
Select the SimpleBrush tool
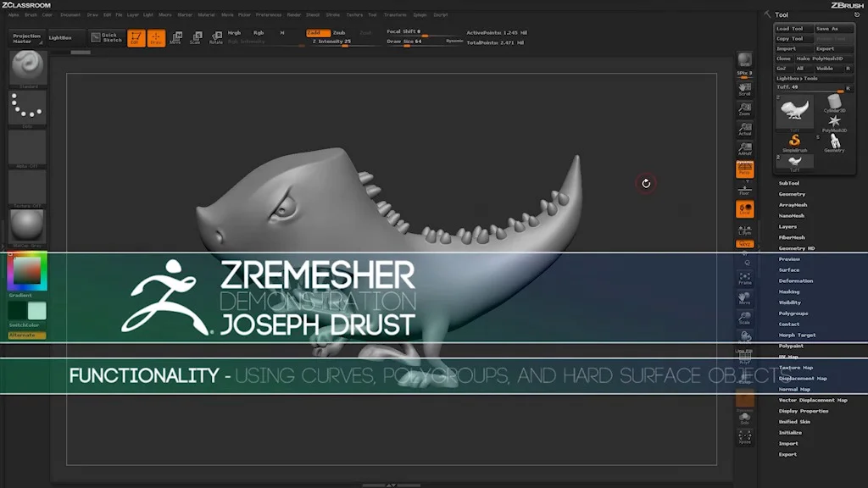pos(794,142)
